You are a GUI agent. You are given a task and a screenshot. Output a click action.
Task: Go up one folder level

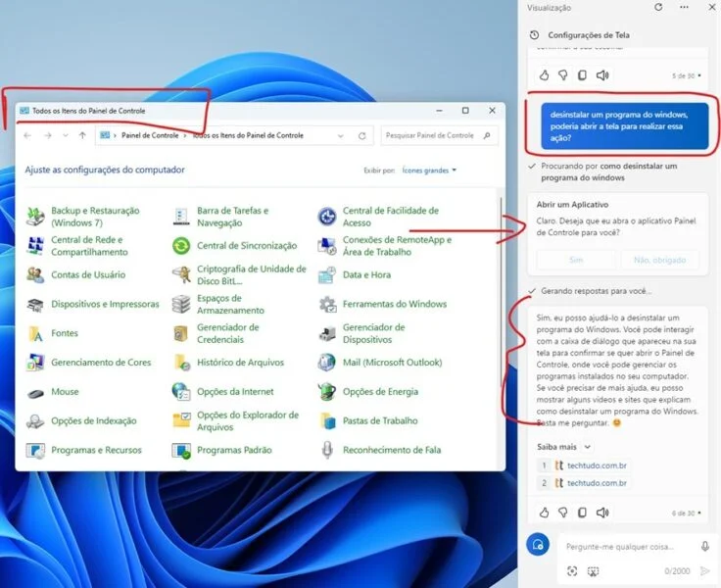82,135
